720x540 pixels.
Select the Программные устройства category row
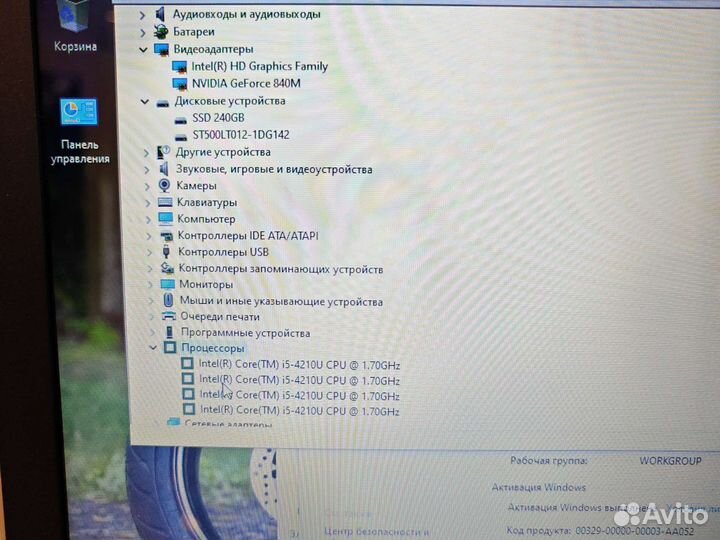click(x=245, y=333)
